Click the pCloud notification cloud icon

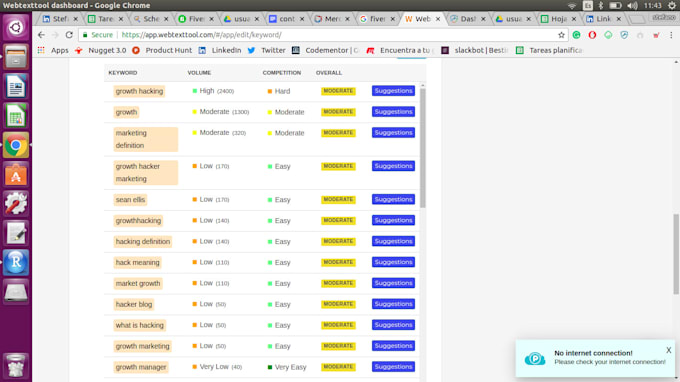pyautogui.click(x=535, y=359)
